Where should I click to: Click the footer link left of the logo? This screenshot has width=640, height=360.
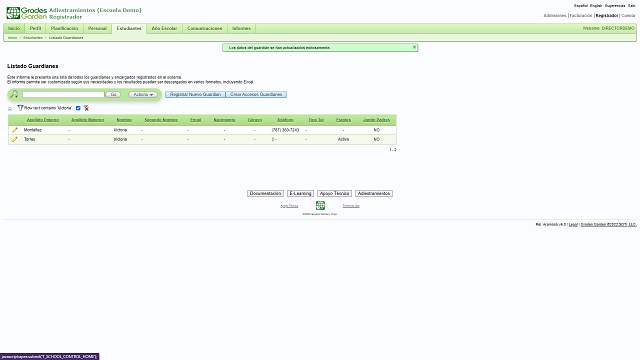(289, 206)
